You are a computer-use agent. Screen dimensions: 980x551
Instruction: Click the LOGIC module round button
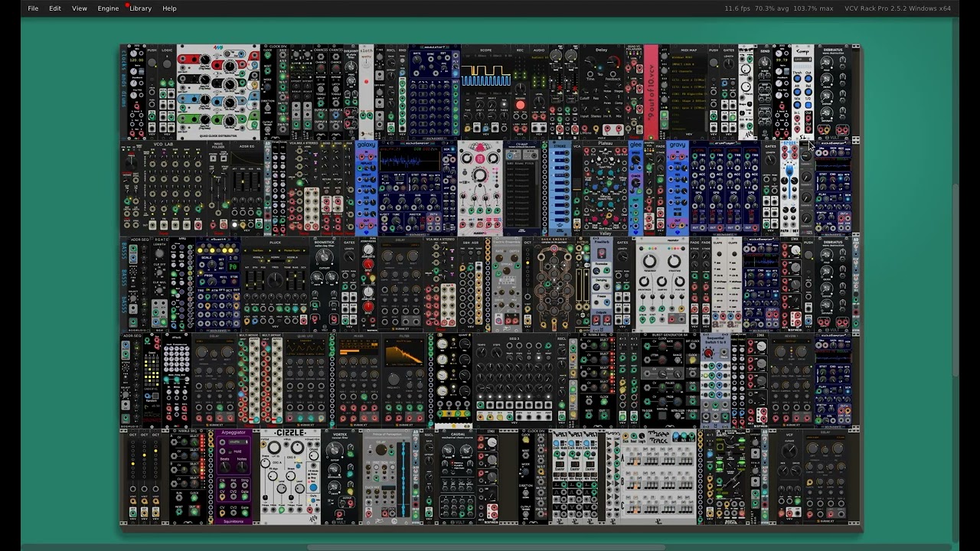[167, 64]
